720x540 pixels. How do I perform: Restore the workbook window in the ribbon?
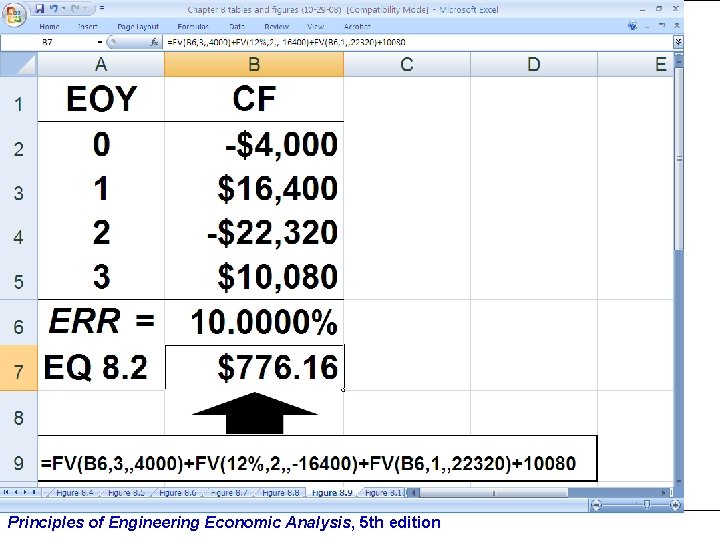(x=662, y=26)
